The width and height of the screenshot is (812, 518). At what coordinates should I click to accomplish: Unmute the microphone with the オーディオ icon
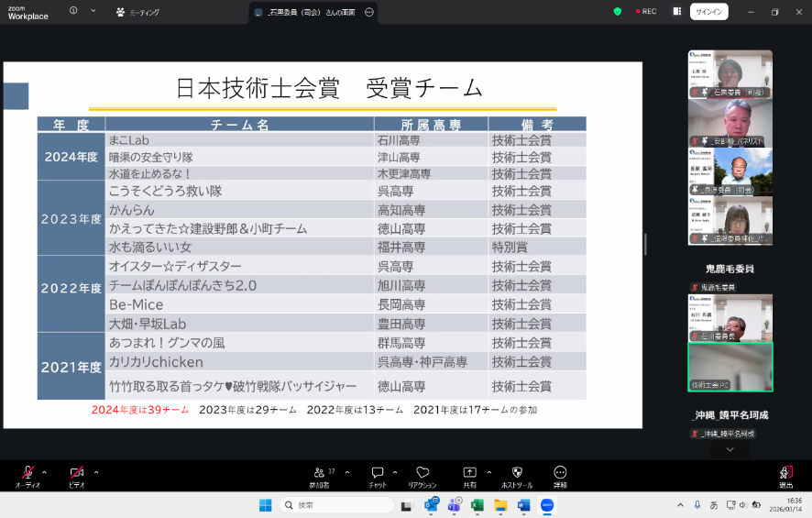tap(27, 473)
